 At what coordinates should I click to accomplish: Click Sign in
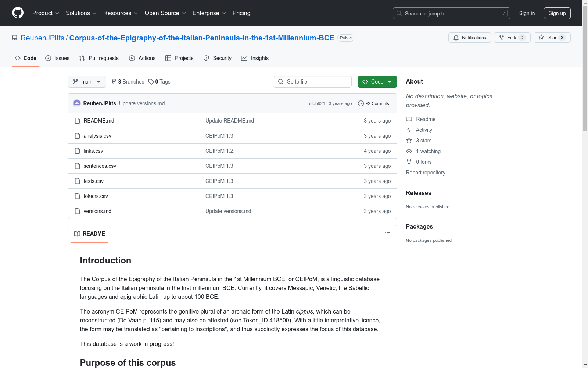(x=527, y=13)
